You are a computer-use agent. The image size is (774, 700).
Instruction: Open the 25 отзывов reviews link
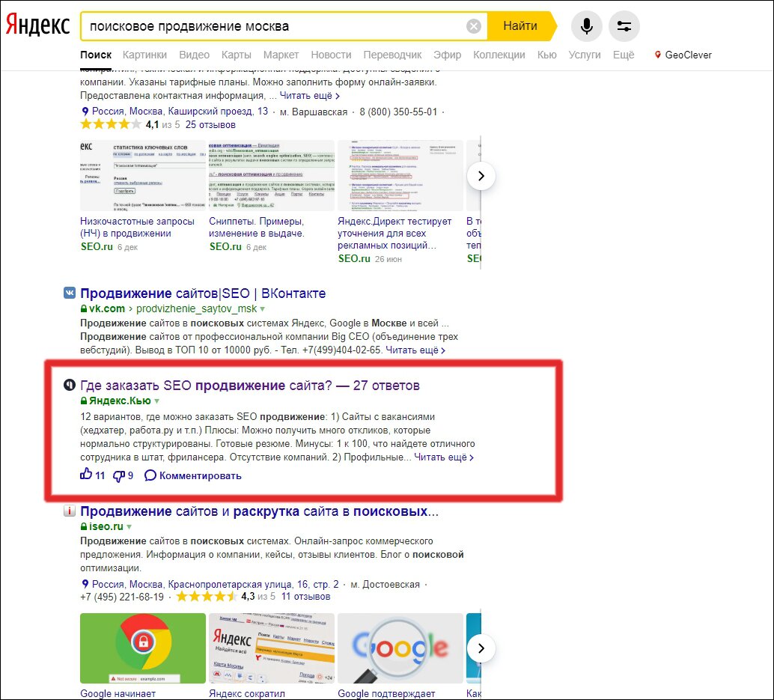tap(210, 125)
